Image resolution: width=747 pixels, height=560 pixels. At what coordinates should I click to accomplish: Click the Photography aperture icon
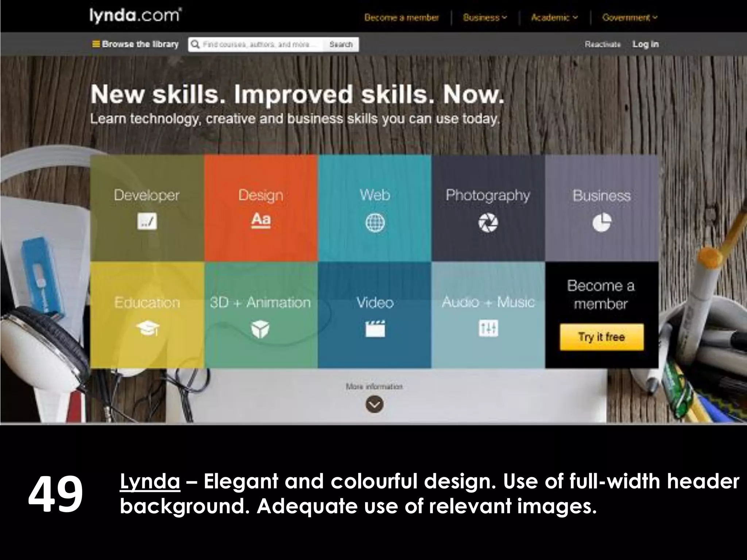point(488,222)
